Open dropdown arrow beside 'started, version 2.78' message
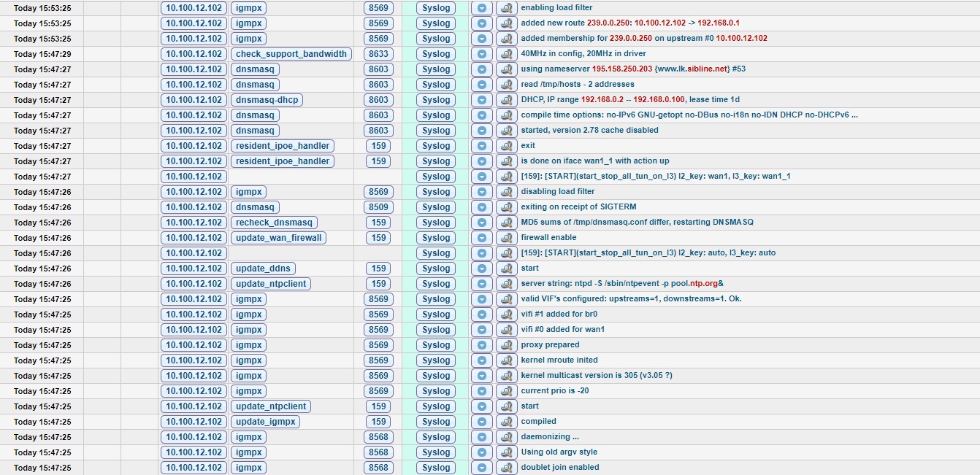 coord(482,131)
